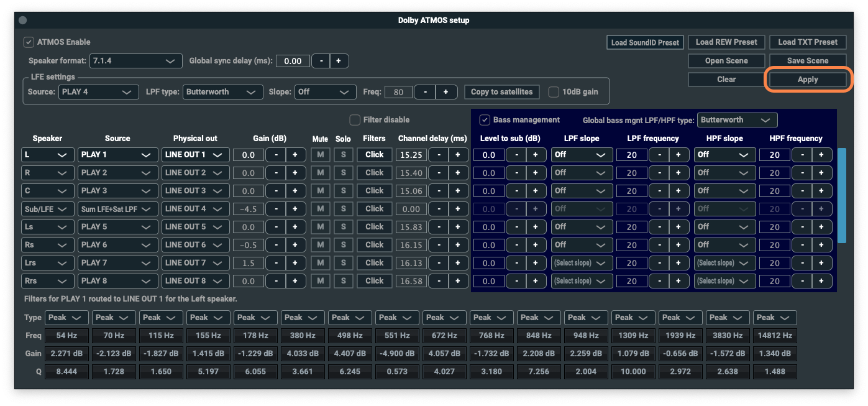This screenshot has width=868, height=406.
Task: Open LPF slope dropdown for L row
Action: click(x=582, y=155)
